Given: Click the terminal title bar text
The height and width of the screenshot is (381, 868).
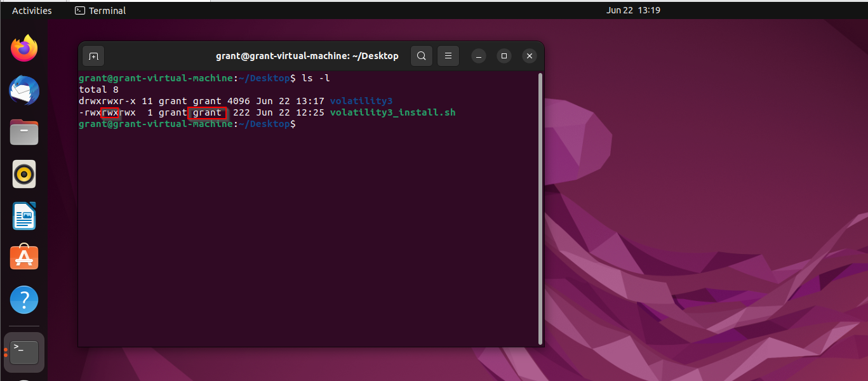Looking at the screenshot, I should (307, 56).
